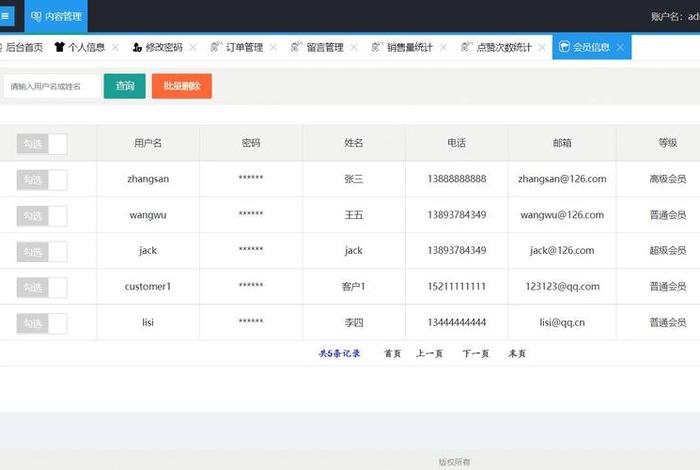Switch to the 订单管理 tab
This screenshot has height=470, width=700.
coord(244,47)
